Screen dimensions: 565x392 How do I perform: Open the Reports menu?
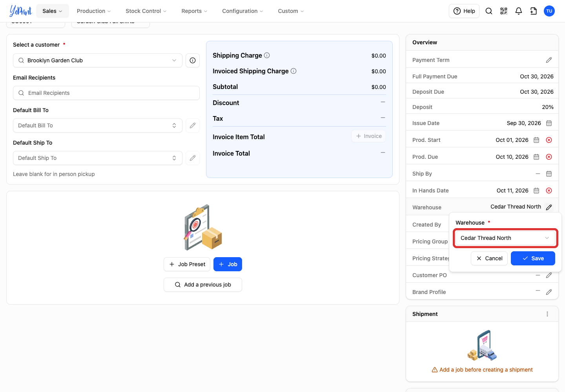click(x=194, y=11)
